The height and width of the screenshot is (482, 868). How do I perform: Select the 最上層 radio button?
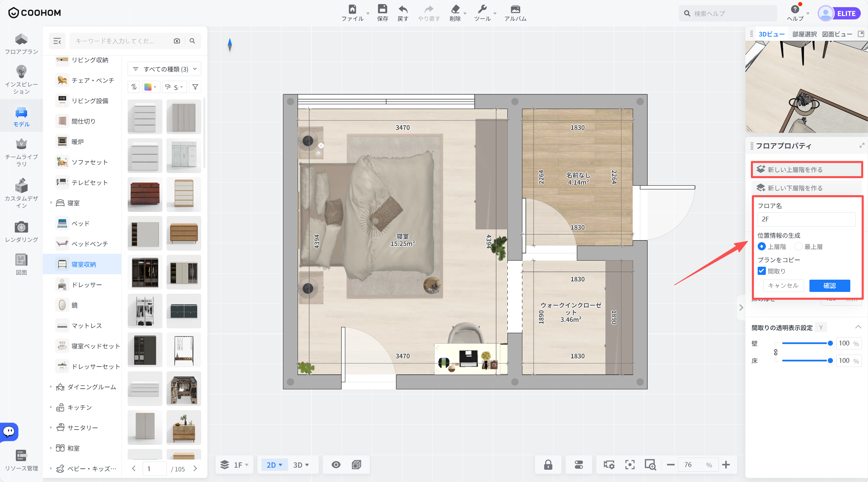click(799, 246)
